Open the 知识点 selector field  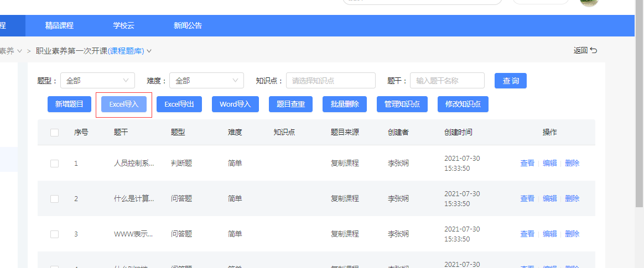click(331, 81)
